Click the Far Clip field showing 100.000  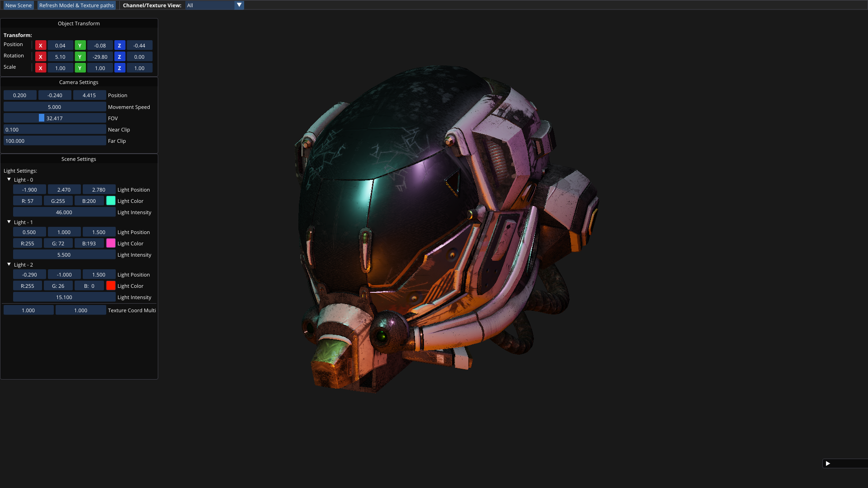click(55, 141)
